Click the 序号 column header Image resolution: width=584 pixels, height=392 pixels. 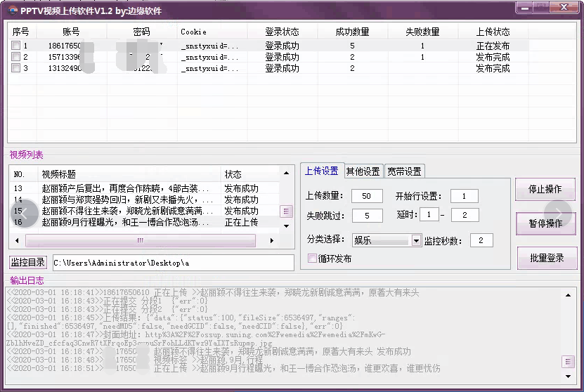21,32
